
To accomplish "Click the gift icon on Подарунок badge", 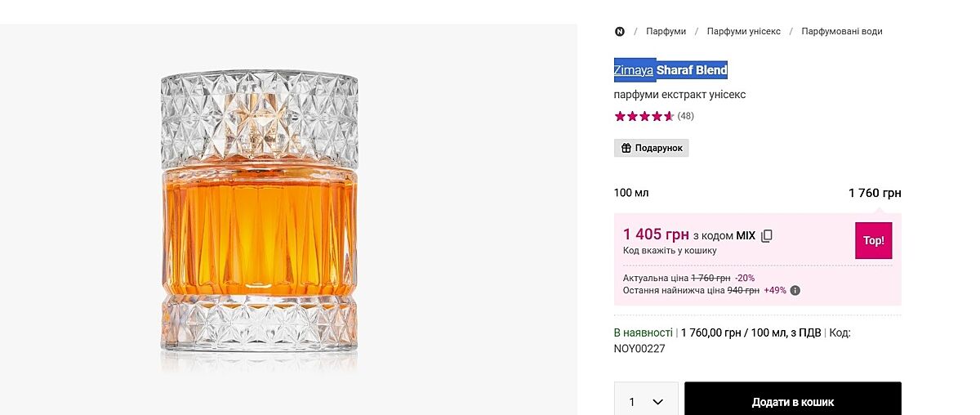I will [x=626, y=148].
